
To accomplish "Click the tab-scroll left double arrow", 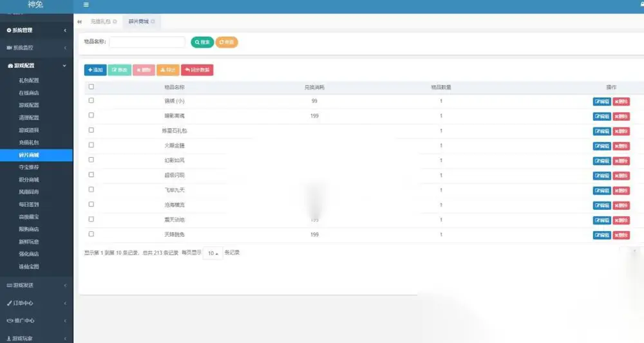I will tap(79, 22).
